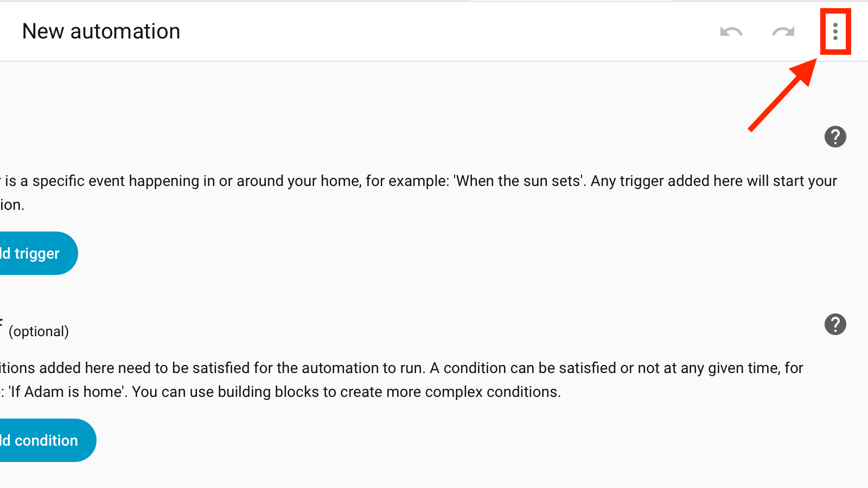Undo the last automation change
868x488 pixels.
pos(731,31)
